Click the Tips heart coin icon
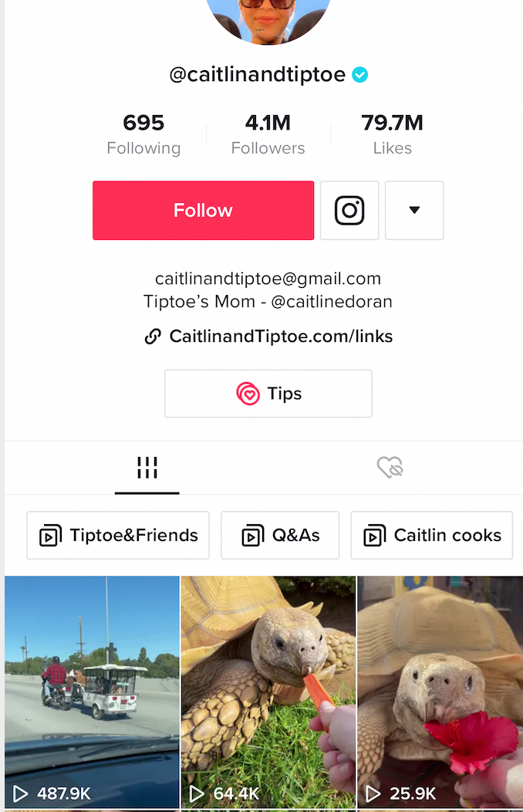Screen dimensions: 523x812 click(x=248, y=394)
